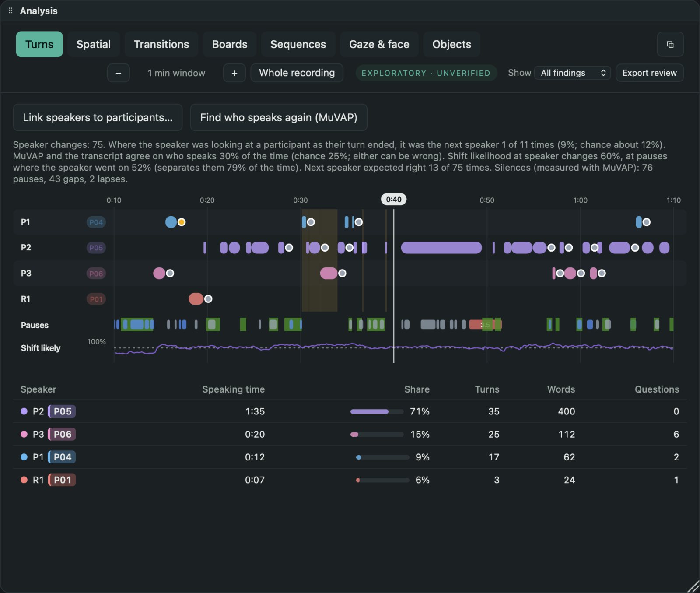Open the Sequences tab

298,44
